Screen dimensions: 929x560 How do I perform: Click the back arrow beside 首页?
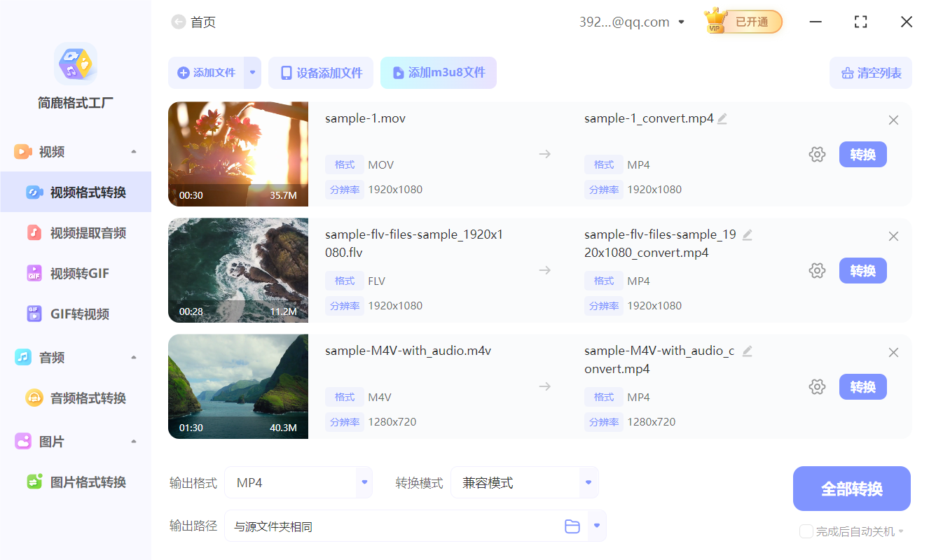(178, 22)
